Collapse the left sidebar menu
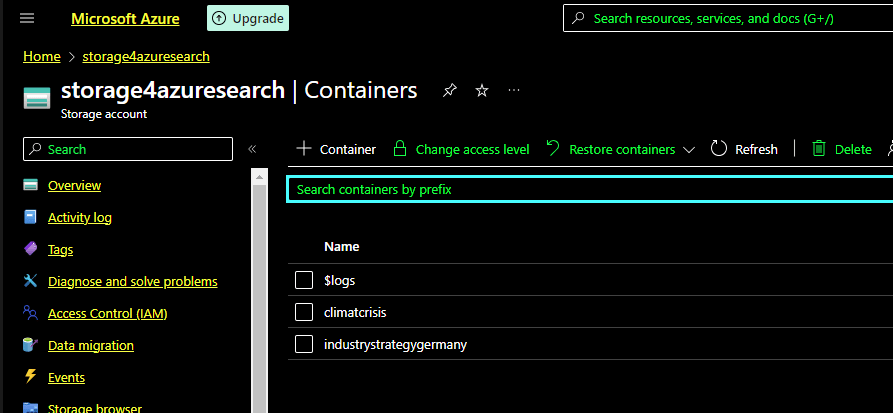The image size is (893, 413). point(252,149)
